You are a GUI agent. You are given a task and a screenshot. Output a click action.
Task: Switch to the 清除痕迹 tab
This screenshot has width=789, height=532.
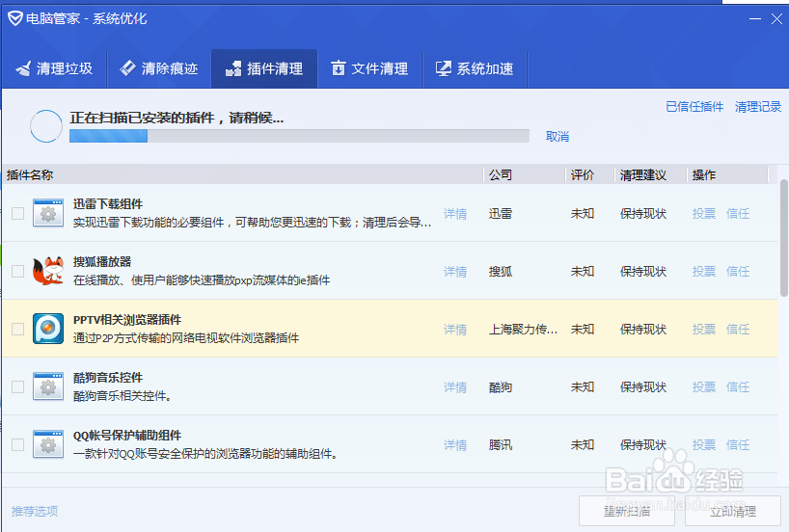pos(159,68)
